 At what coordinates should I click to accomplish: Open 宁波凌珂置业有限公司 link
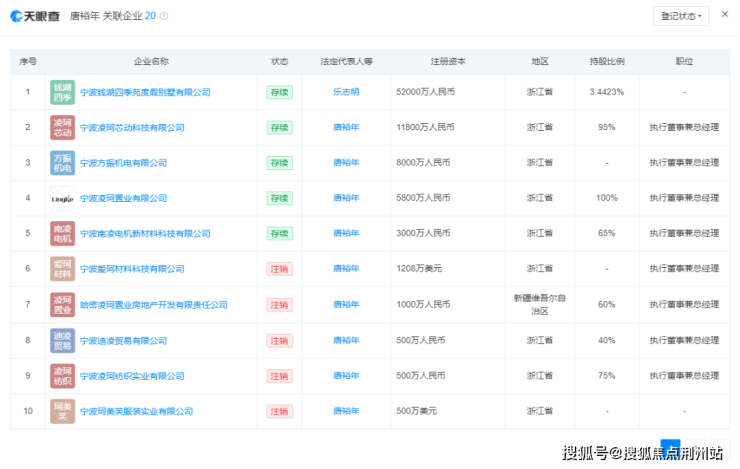[x=123, y=198]
